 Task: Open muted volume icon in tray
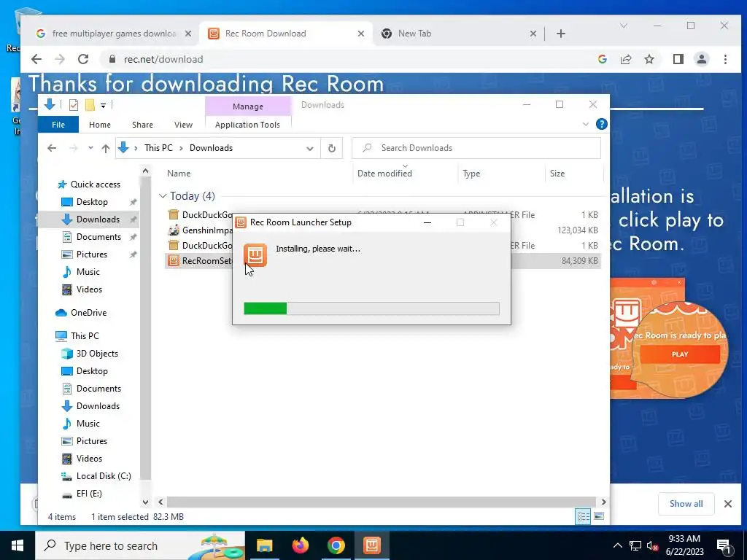652,545
